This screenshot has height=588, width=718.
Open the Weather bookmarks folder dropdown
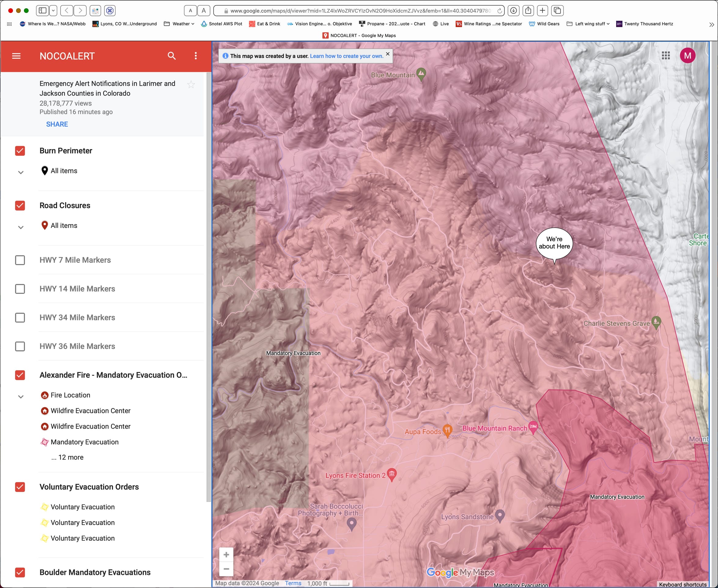click(x=179, y=24)
